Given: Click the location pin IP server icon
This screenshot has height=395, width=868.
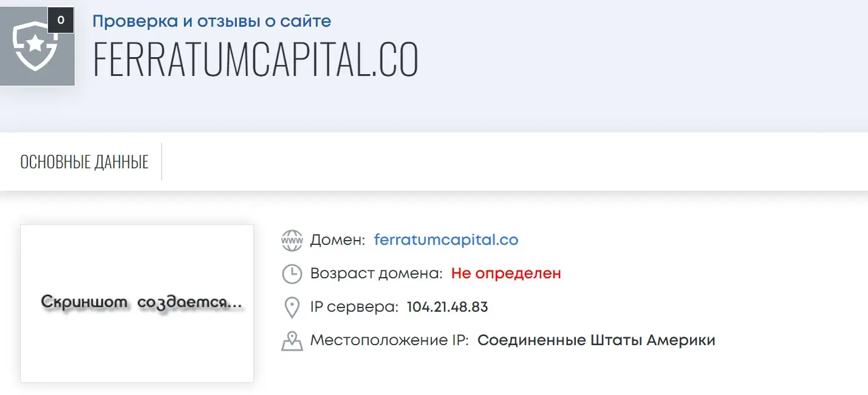Looking at the screenshot, I should [x=292, y=307].
